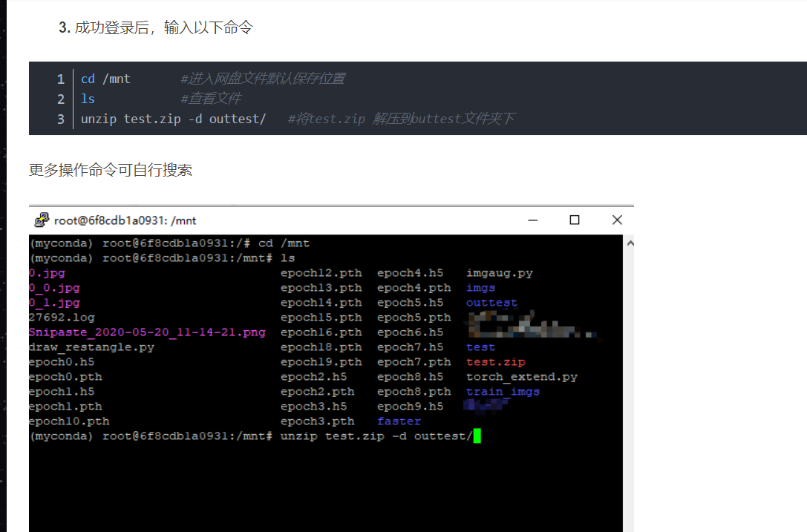Click 'epoch9.h5' in the terminal listing
Image resolution: width=807 pixels, height=532 pixels.
click(x=411, y=407)
